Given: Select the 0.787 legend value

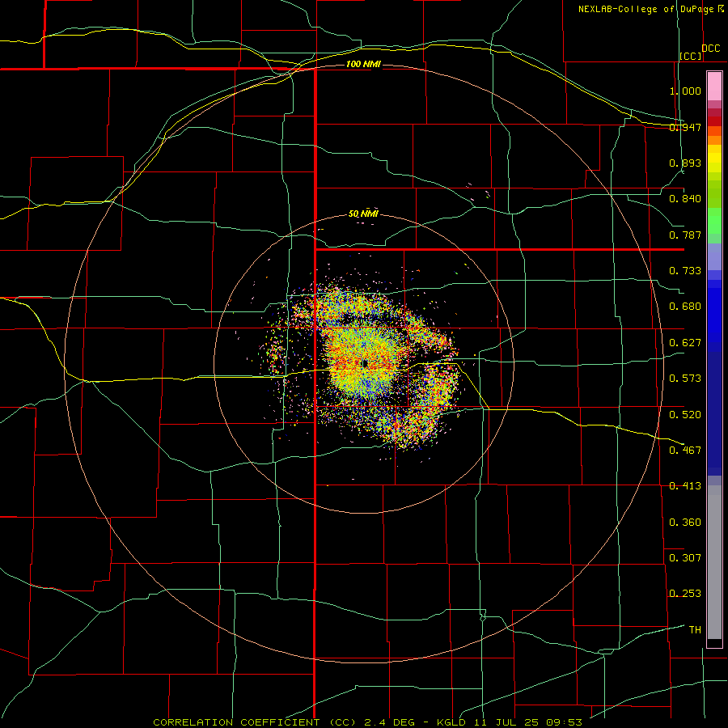Looking at the screenshot, I should pos(685,235).
